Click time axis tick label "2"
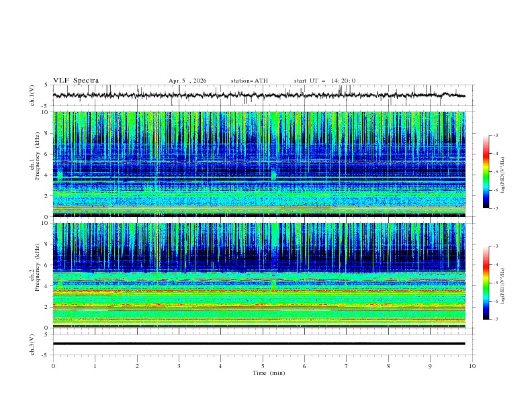 pos(137,366)
